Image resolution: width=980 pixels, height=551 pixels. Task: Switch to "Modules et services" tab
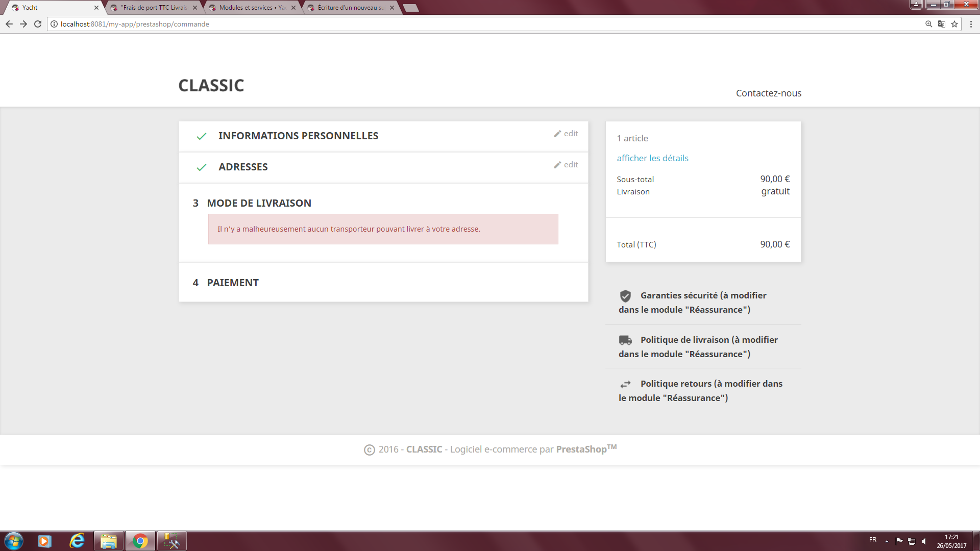250,8
